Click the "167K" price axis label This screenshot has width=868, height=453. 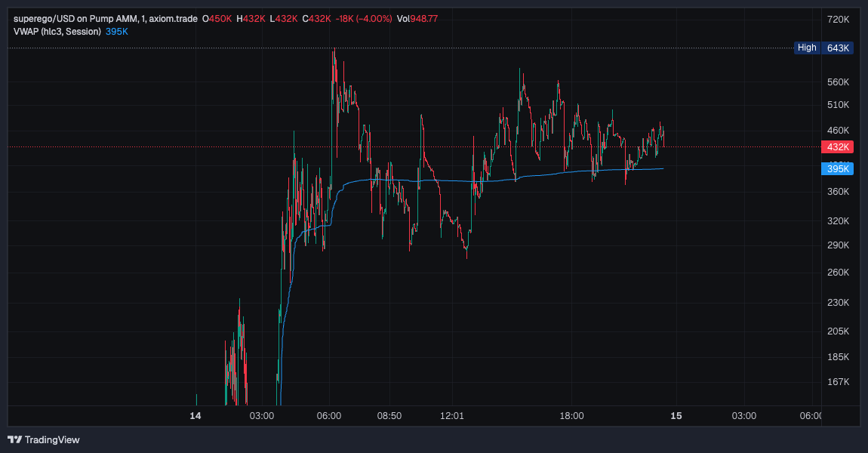pyautogui.click(x=838, y=382)
